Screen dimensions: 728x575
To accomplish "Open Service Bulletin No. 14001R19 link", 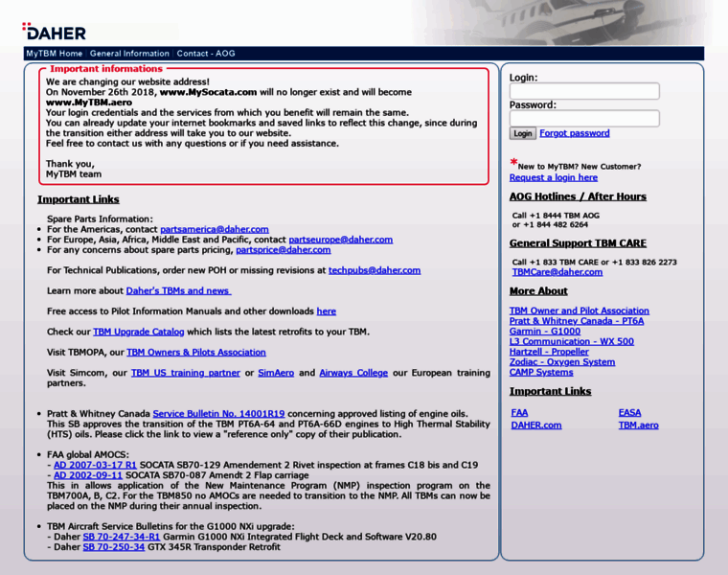I will pos(218,413).
